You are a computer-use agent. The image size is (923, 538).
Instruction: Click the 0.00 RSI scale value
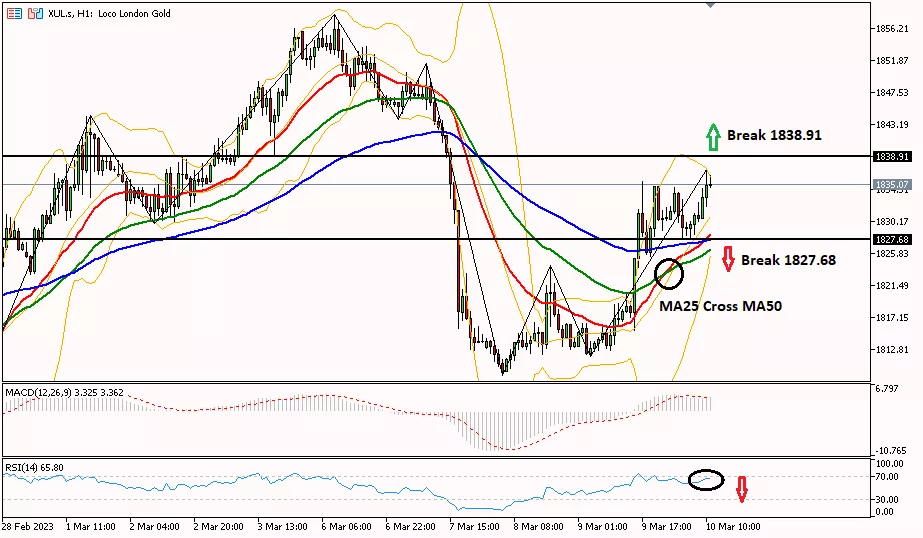pyautogui.click(x=885, y=512)
